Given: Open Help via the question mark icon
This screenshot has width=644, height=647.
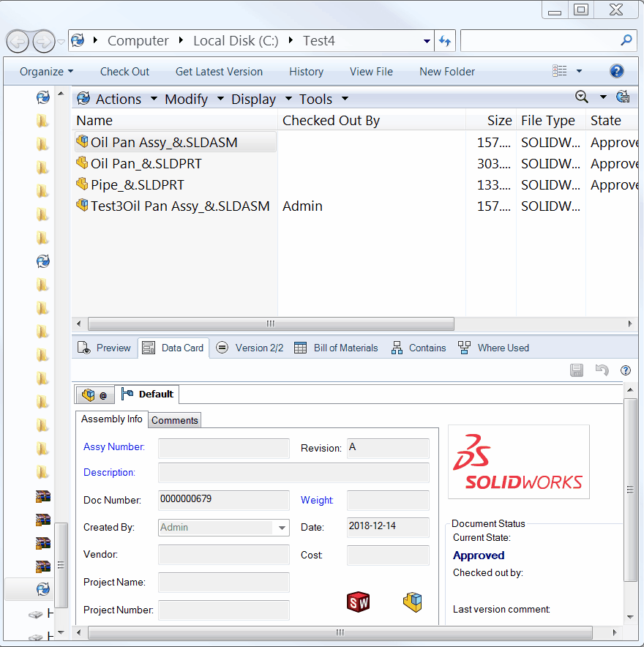Looking at the screenshot, I should (617, 71).
